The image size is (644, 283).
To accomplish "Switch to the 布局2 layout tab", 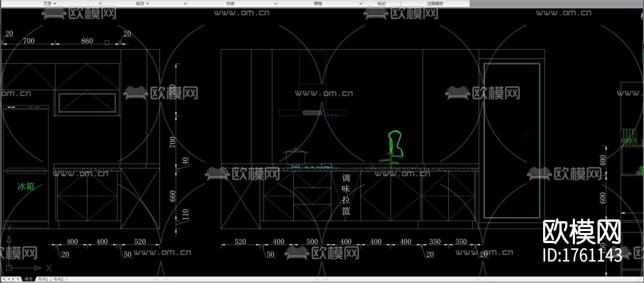I will point(58,279).
